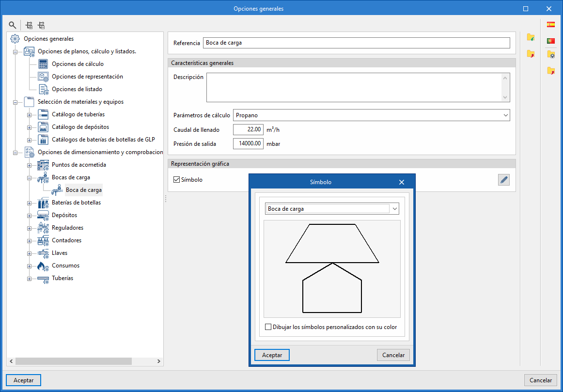Select the Tuberías tree item
Image resolution: width=563 pixels, height=392 pixels.
tap(63, 278)
